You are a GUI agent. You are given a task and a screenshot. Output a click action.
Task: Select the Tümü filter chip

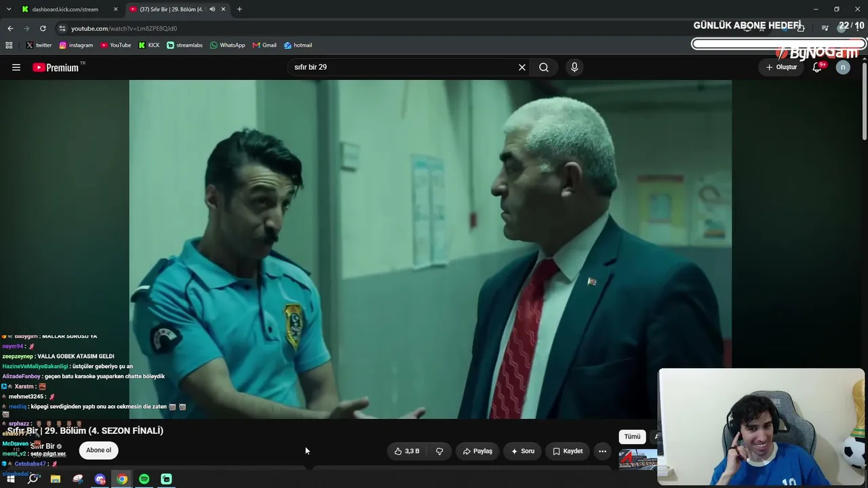(632, 437)
